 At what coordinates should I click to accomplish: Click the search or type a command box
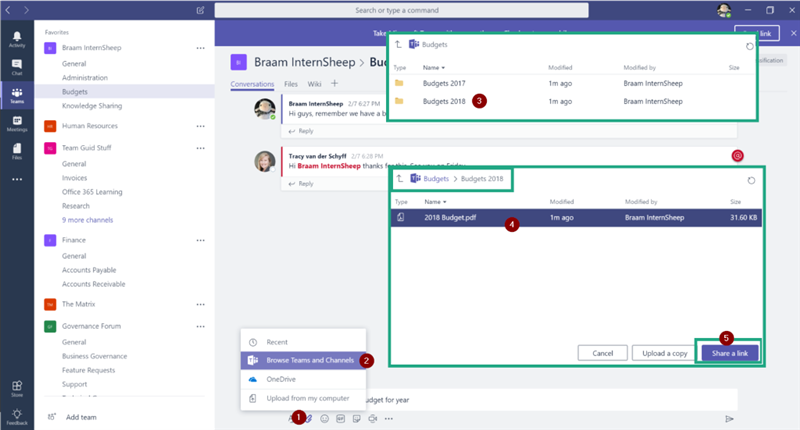(x=401, y=10)
